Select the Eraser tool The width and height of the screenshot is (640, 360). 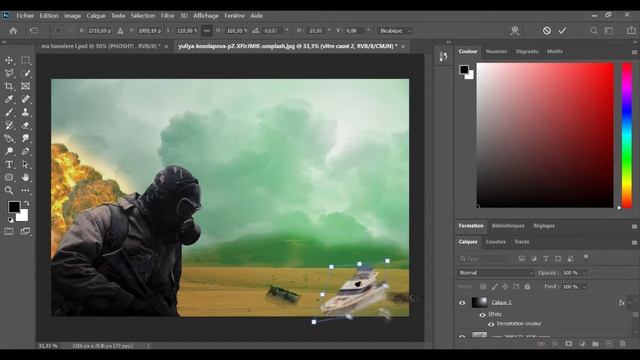click(x=25, y=125)
